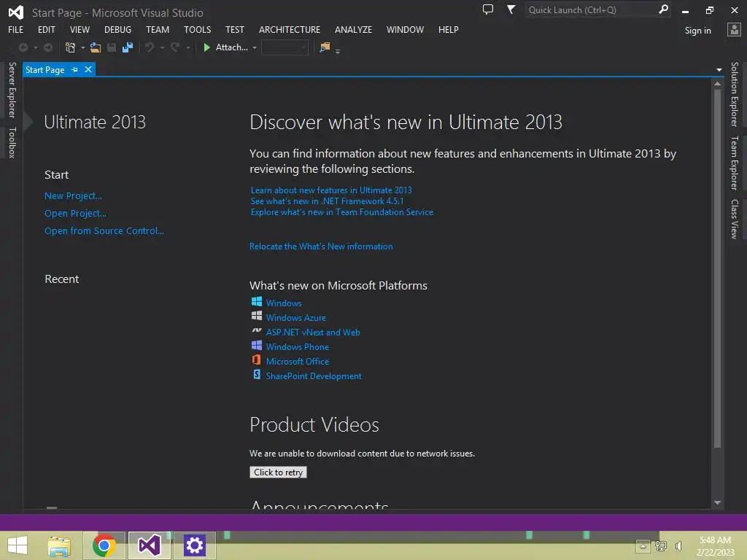Viewport: 747px width, 560px height.
Task: Open File Explorer from the taskbar
Action: pos(60,545)
